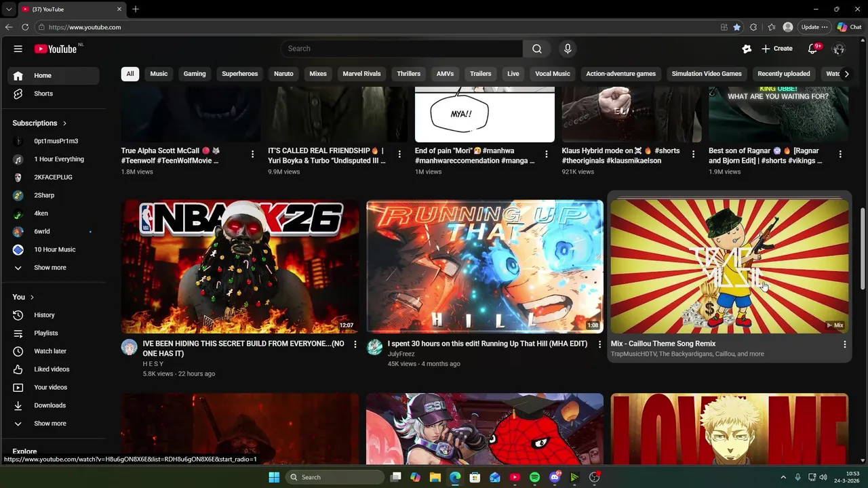Select the Thrillers filter chip

point(409,74)
